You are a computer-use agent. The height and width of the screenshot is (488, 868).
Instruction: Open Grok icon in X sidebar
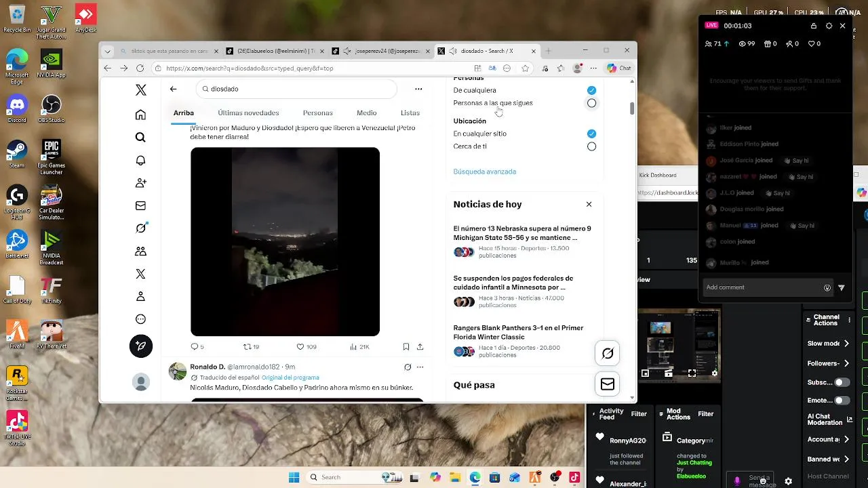(140, 228)
